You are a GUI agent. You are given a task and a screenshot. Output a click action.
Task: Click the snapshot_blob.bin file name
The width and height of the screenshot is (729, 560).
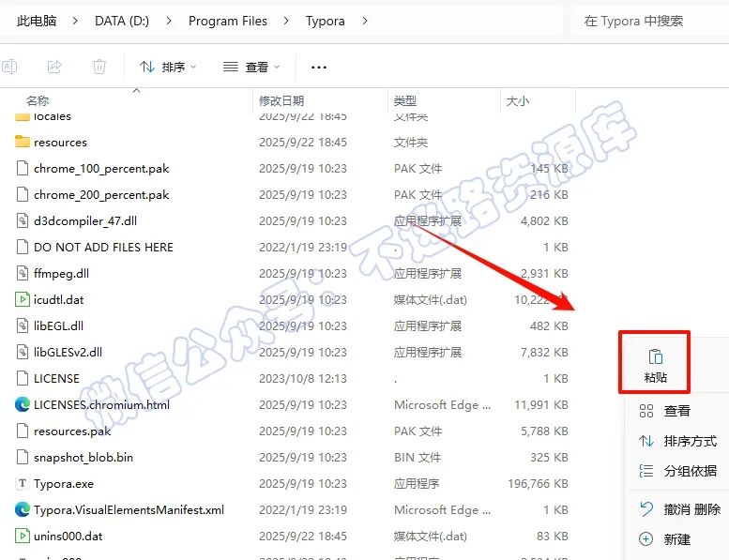(84, 458)
